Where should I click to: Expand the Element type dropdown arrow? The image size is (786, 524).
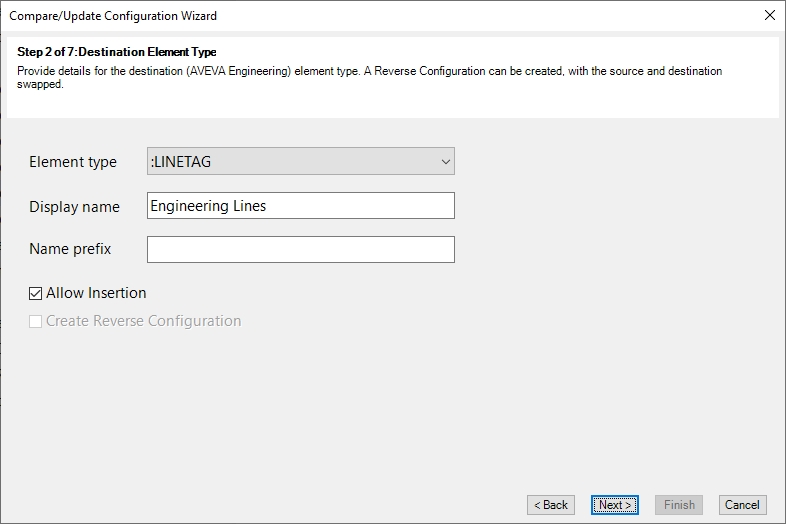445,161
